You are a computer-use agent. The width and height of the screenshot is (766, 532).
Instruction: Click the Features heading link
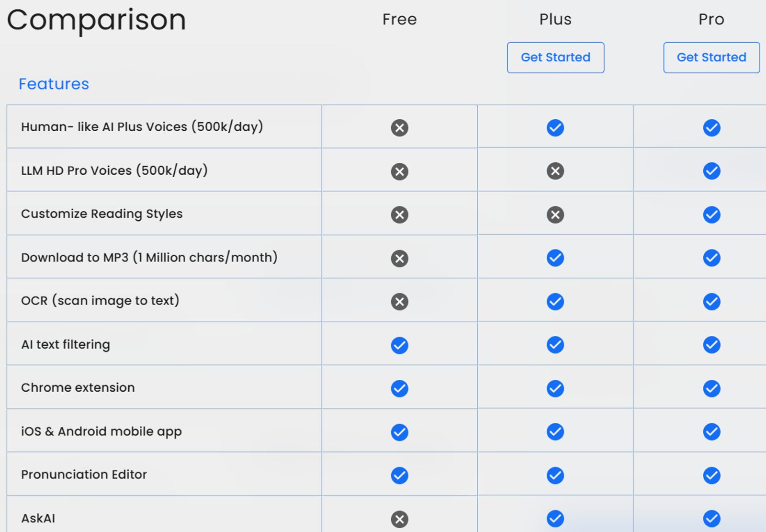click(54, 84)
